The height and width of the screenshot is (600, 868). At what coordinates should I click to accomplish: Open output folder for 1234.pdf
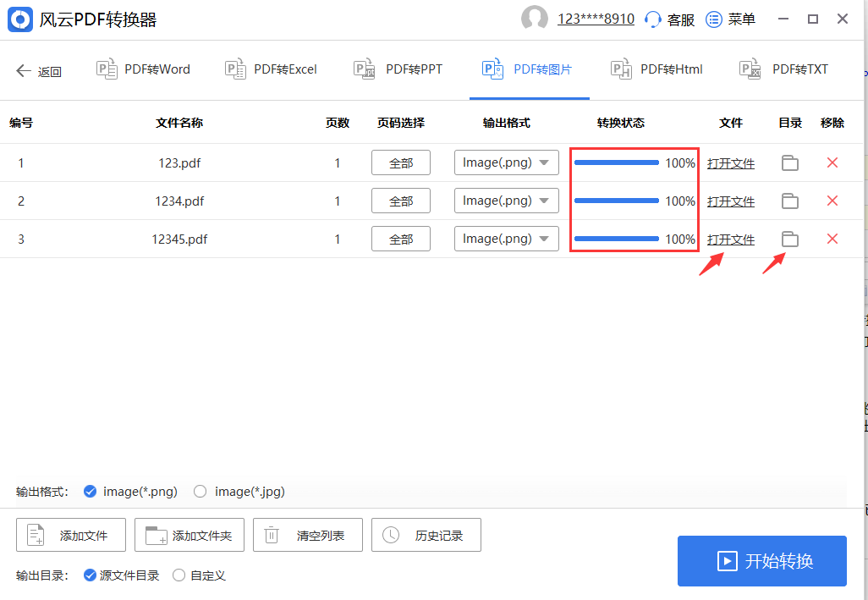[790, 201]
